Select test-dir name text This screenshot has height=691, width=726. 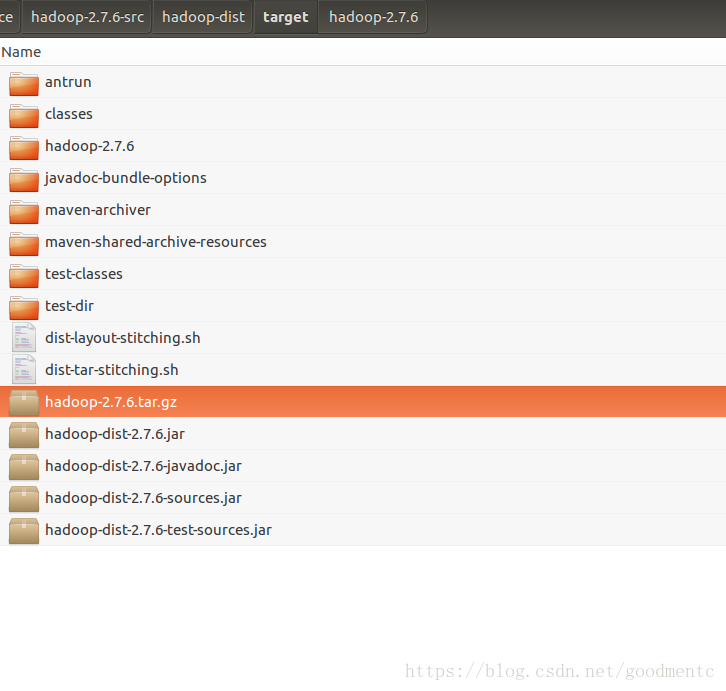[69, 306]
